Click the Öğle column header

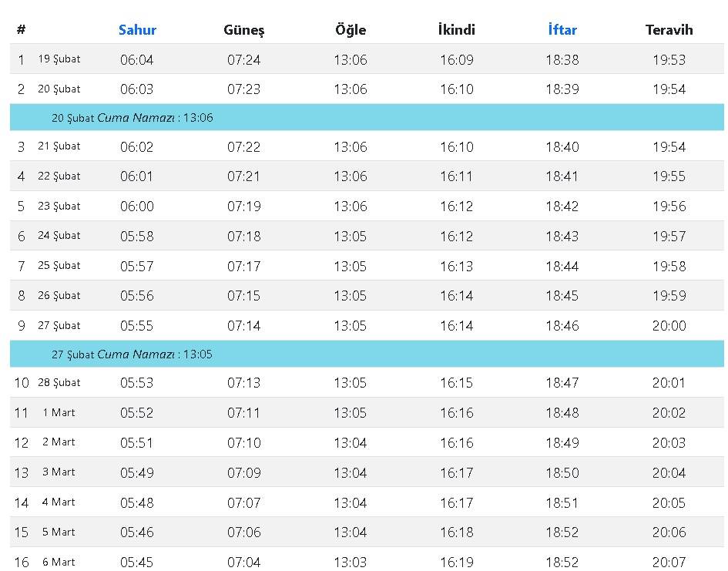click(x=351, y=30)
